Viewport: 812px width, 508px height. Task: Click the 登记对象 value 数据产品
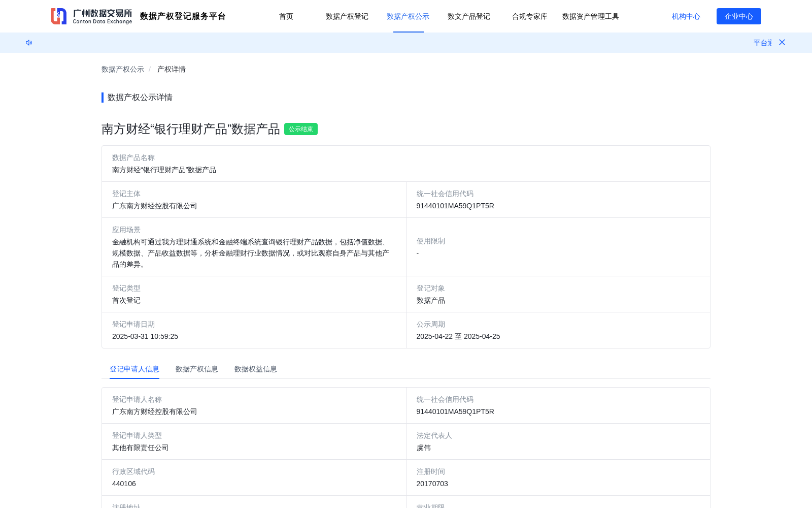[431, 300]
